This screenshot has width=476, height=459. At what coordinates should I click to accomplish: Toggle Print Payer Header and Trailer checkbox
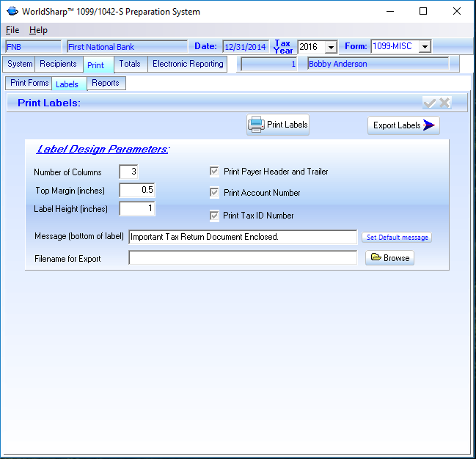[x=214, y=172]
